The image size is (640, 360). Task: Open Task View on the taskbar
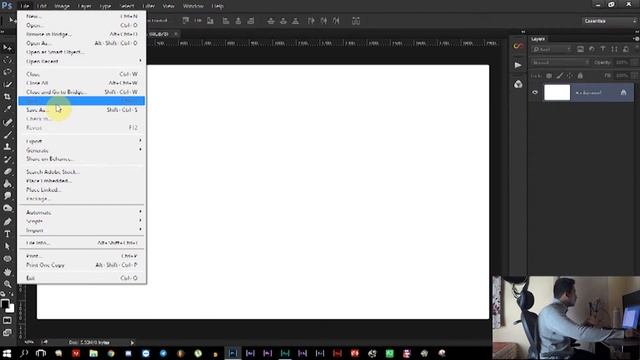point(41,353)
